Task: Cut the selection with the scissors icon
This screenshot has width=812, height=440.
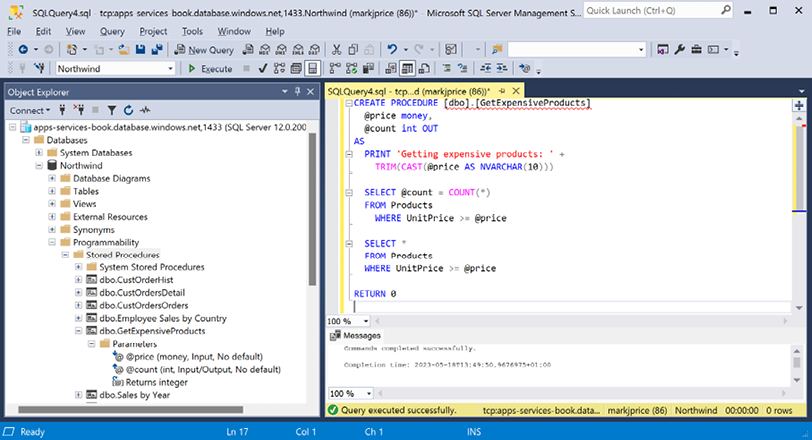Action: click(337, 50)
